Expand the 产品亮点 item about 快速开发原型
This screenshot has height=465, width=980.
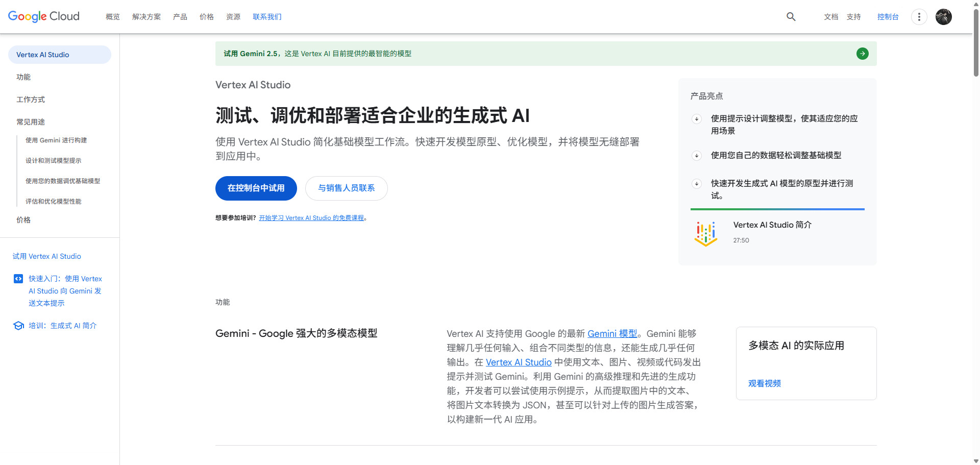point(696,183)
